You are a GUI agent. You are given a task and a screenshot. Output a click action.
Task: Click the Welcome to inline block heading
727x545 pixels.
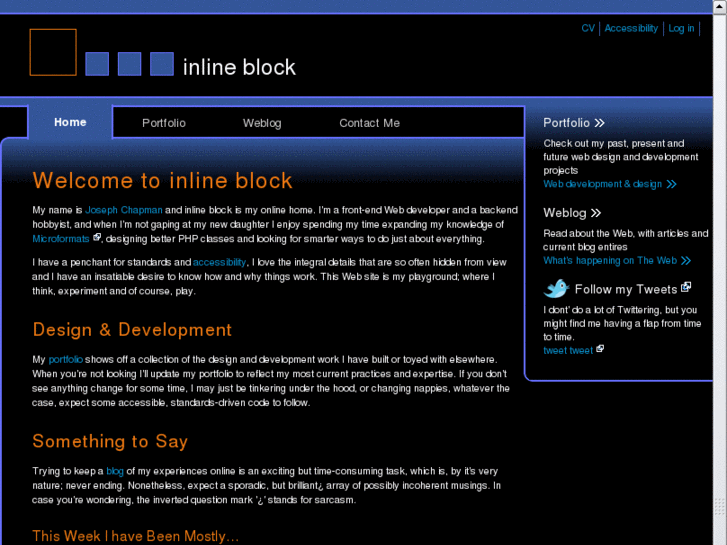pos(162,180)
